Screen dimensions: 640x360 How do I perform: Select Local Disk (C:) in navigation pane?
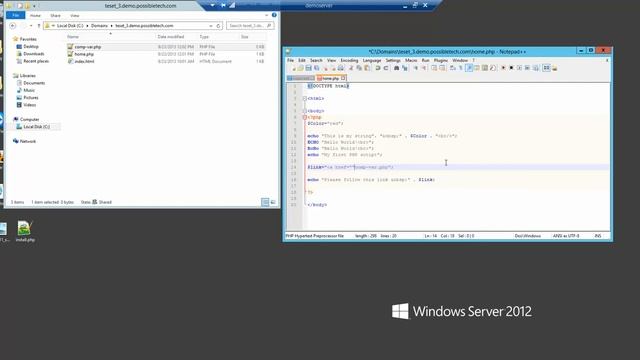[36, 127]
